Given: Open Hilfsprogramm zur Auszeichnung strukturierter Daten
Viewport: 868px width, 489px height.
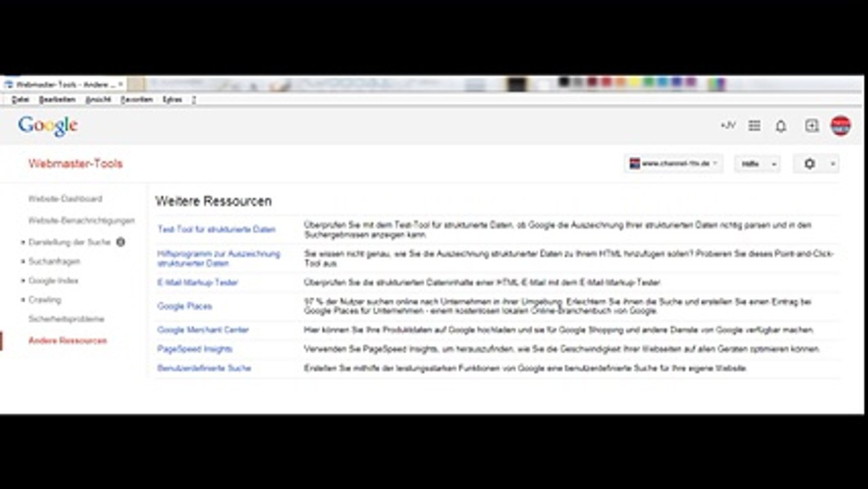Looking at the screenshot, I should tap(219, 258).
